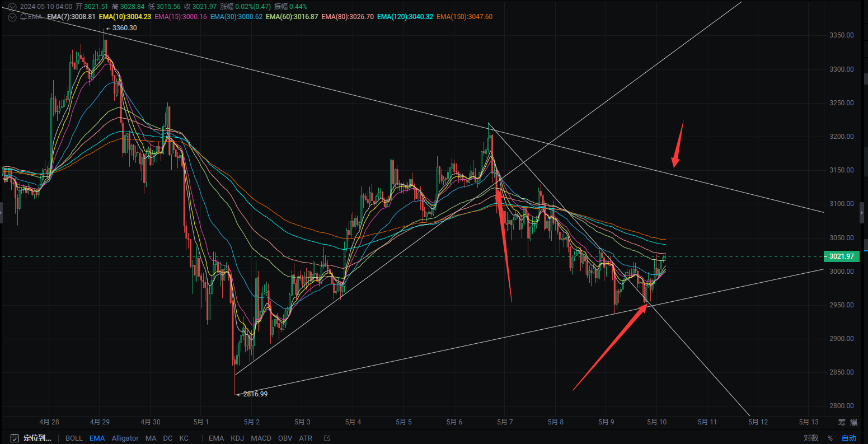Add the KDJ indicator
The height and width of the screenshot is (444, 868).
point(237,438)
